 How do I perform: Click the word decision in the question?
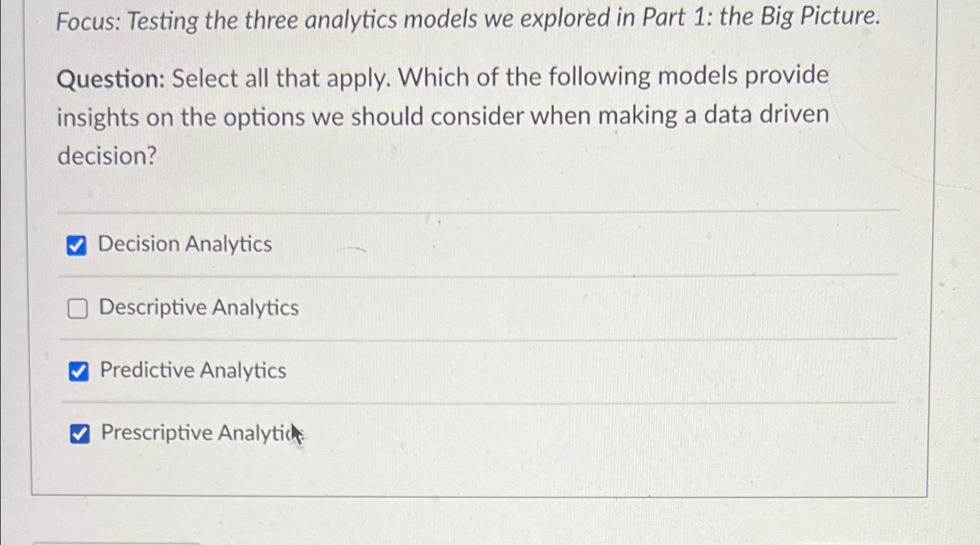pos(107,155)
